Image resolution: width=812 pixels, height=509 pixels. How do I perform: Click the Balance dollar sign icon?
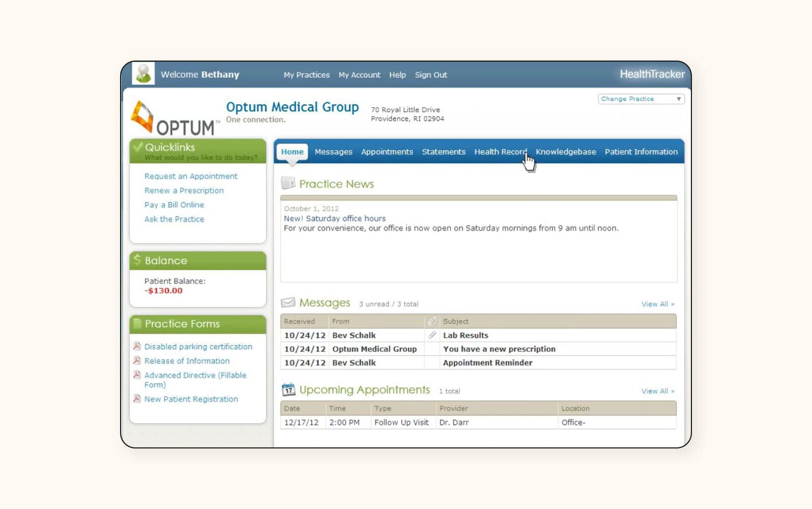137,260
